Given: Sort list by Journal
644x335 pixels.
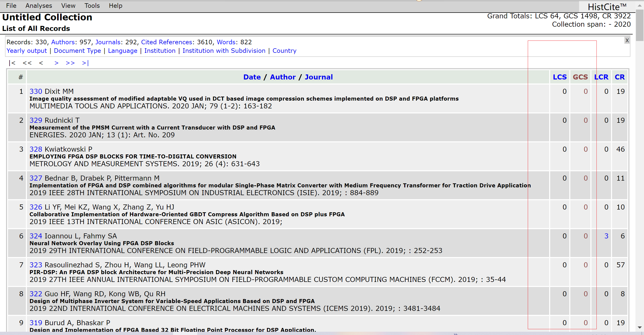Looking at the screenshot, I should point(318,77).
